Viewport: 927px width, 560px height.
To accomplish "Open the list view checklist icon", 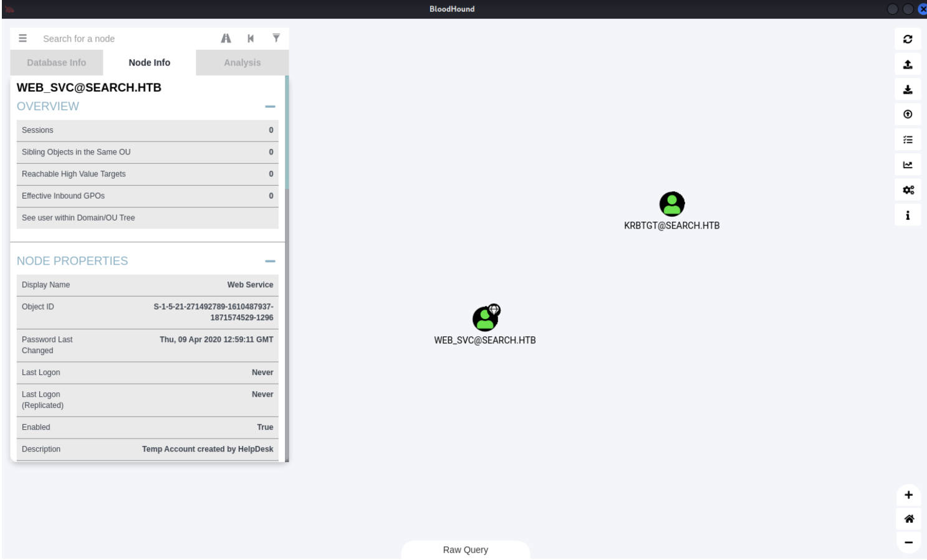I will (908, 140).
